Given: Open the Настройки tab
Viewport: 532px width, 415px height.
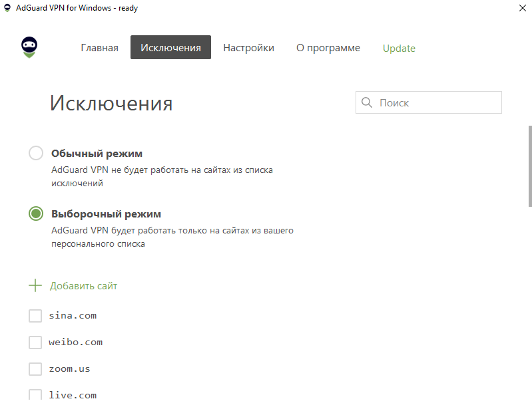Looking at the screenshot, I should [x=249, y=48].
